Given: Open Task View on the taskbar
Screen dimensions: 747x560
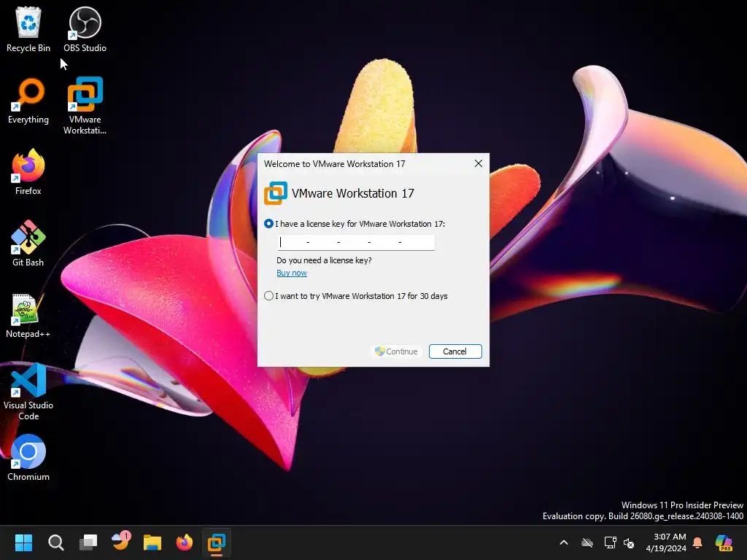Looking at the screenshot, I should [88, 542].
